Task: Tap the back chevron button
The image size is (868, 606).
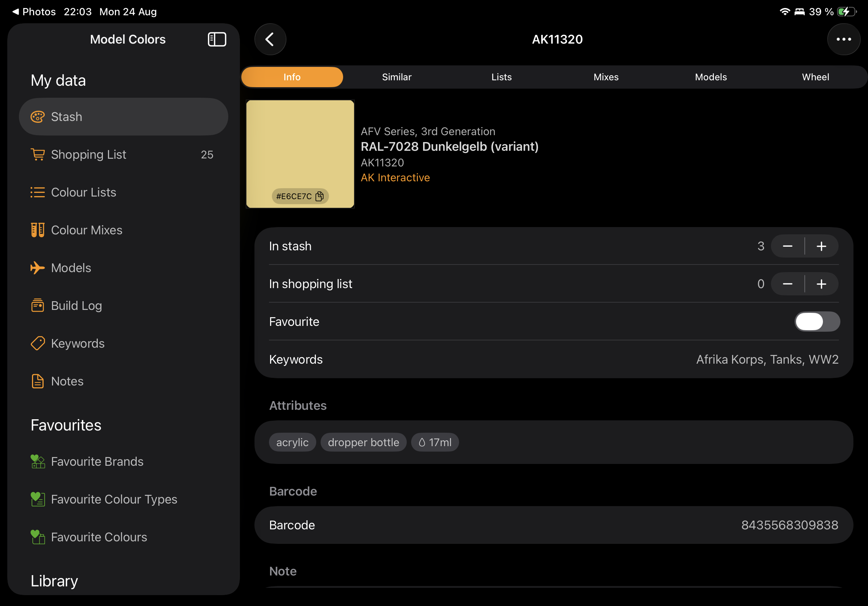Action: tap(270, 39)
